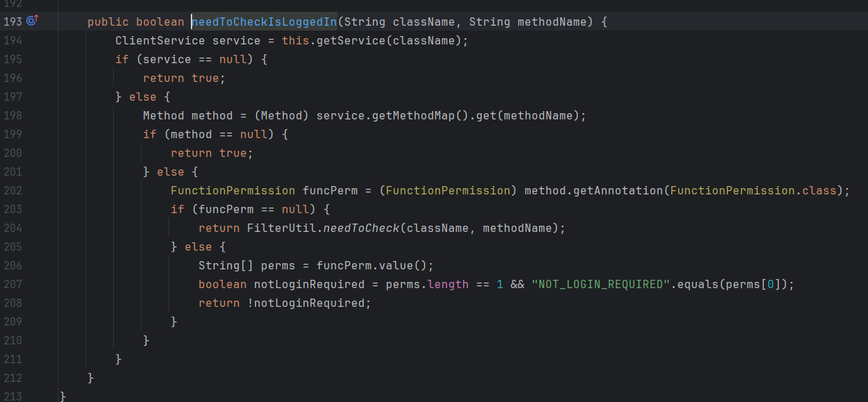Click line number 207 in the gutter

(x=12, y=284)
